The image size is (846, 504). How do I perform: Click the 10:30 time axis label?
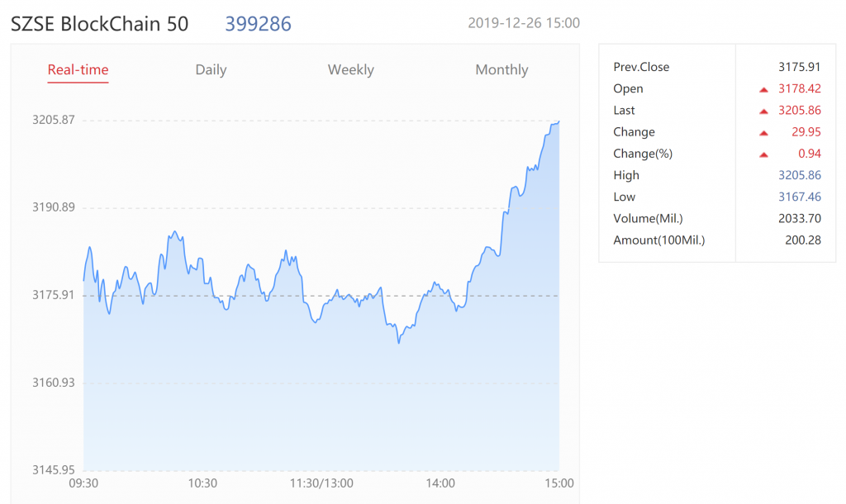(202, 483)
